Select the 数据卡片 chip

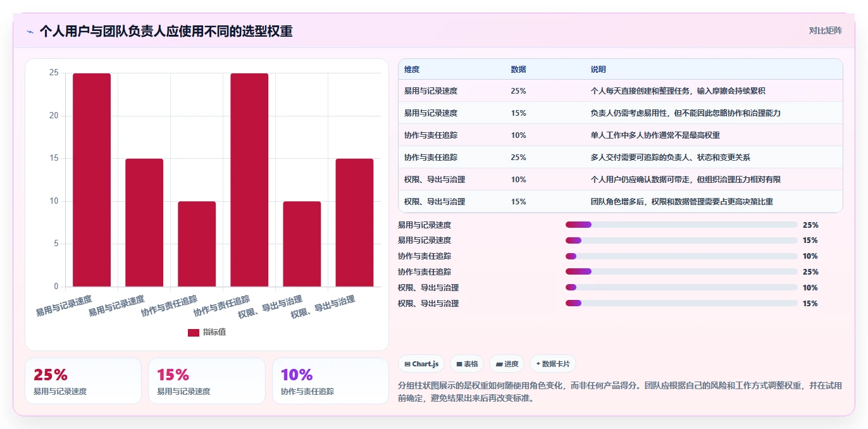tap(553, 364)
